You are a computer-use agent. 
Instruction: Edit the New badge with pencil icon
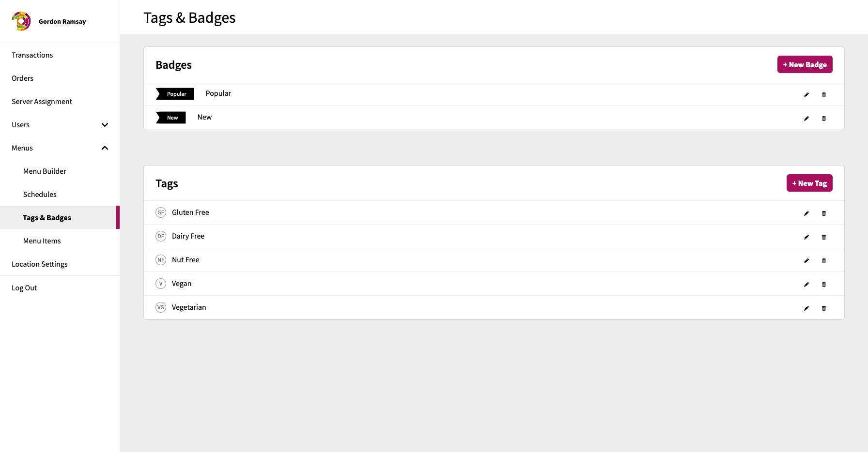pos(806,119)
